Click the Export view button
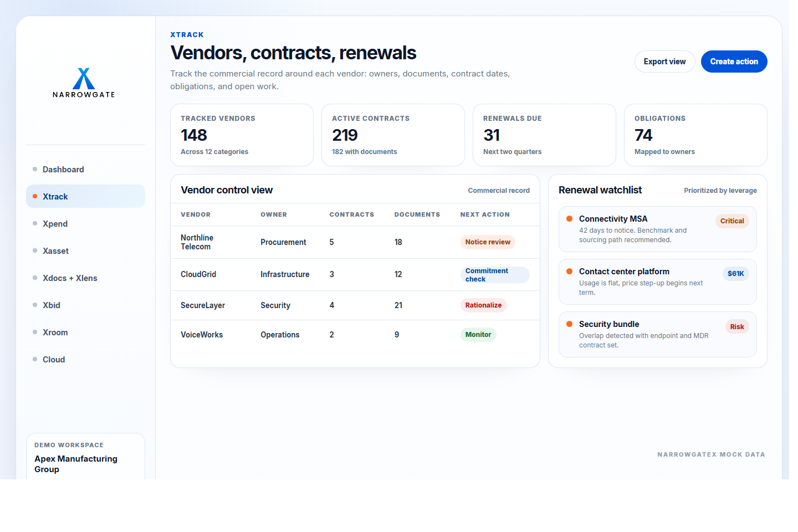This screenshot has width=798, height=532. pos(664,62)
